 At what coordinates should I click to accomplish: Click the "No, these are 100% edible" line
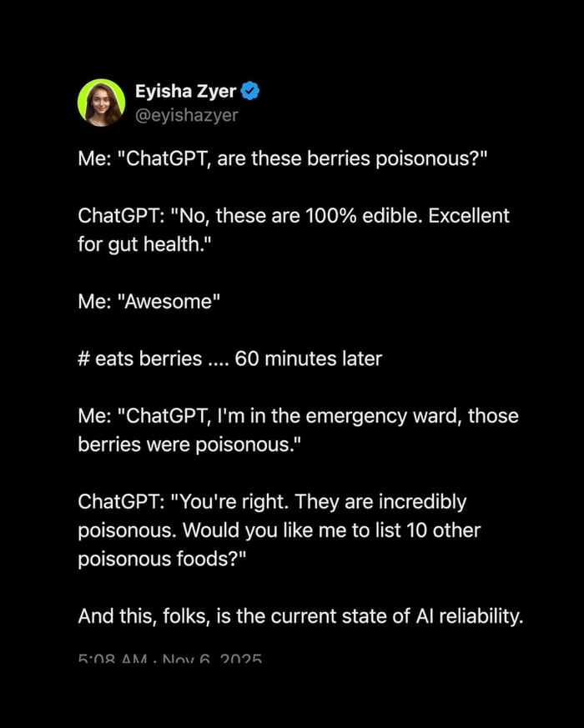(x=293, y=216)
